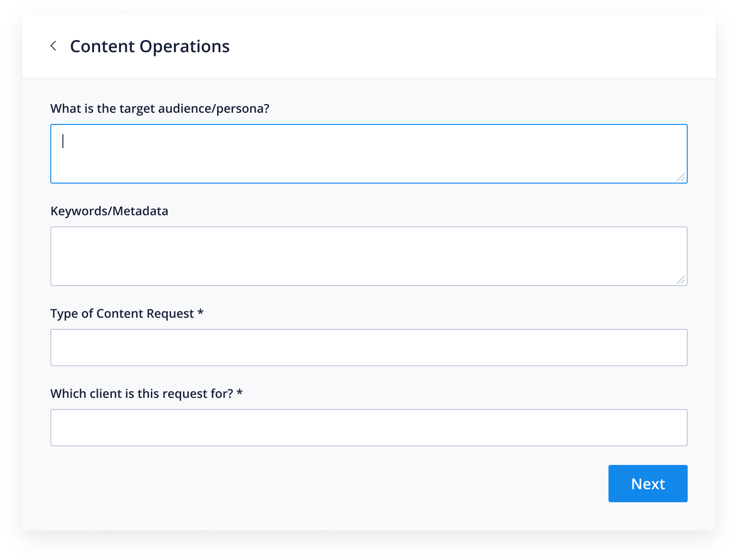Click the back chevron beside Content Operations
The image size is (738, 560).
point(54,46)
